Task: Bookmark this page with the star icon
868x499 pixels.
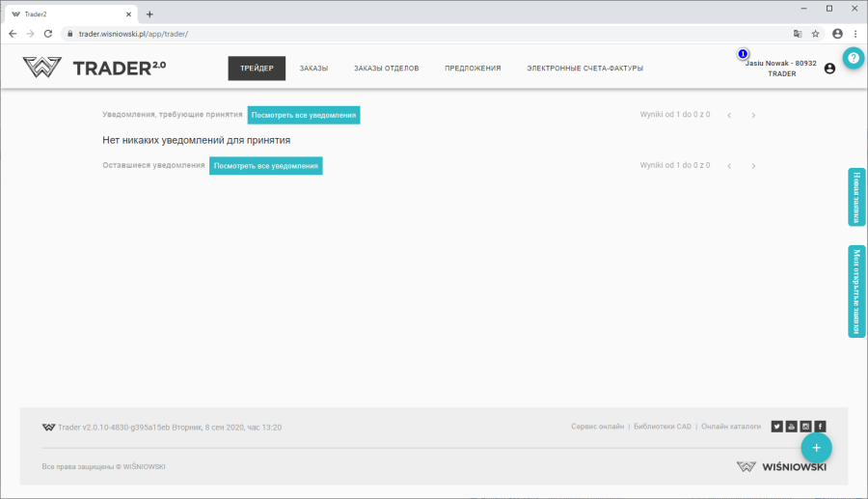Action: click(x=815, y=34)
